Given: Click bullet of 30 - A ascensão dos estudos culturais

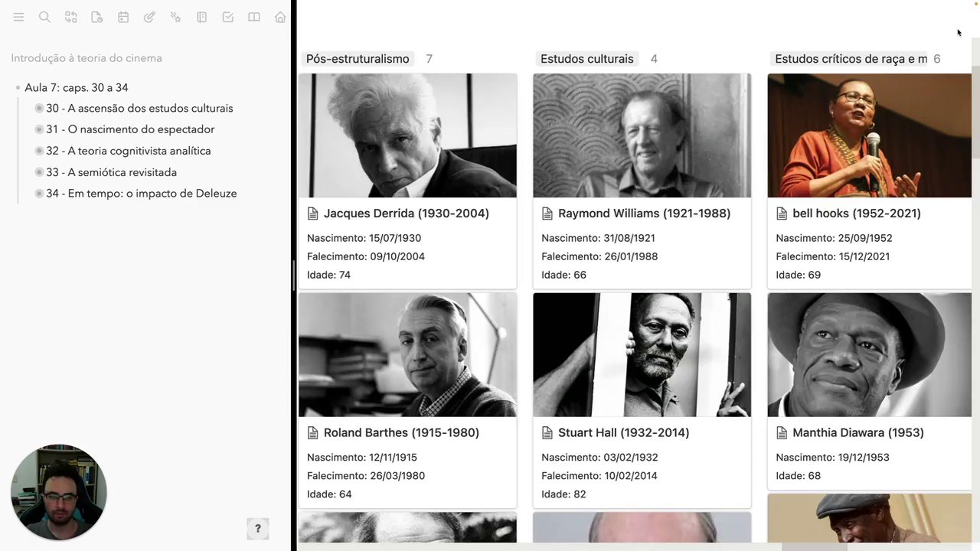Looking at the screenshot, I should tap(39, 109).
